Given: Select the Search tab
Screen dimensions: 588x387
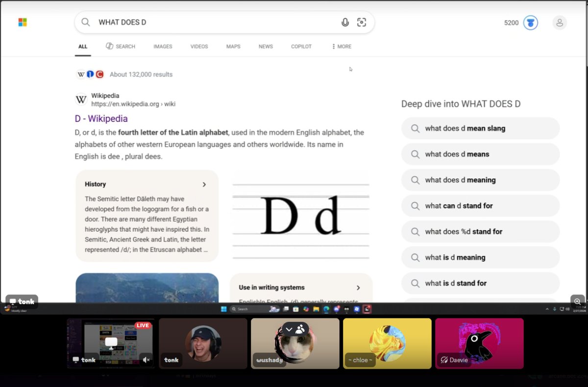Looking at the screenshot, I should tap(121, 47).
